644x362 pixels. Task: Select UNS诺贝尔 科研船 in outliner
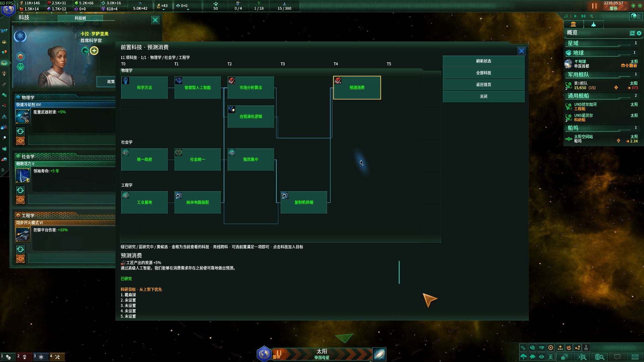(602, 117)
